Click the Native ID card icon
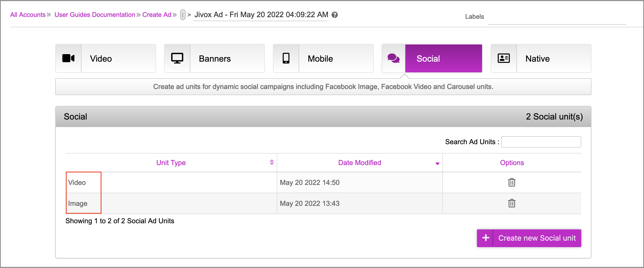644x268 pixels. (504, 58)
